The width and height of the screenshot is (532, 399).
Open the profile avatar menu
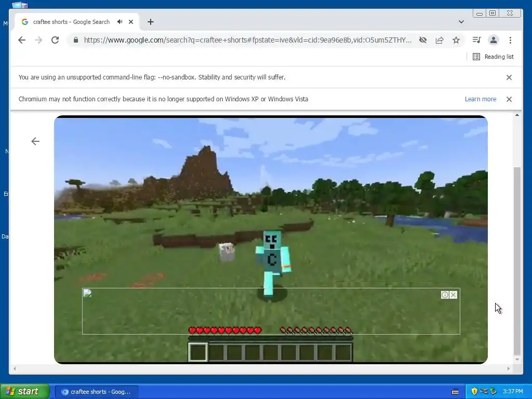[x=494, y=40]
